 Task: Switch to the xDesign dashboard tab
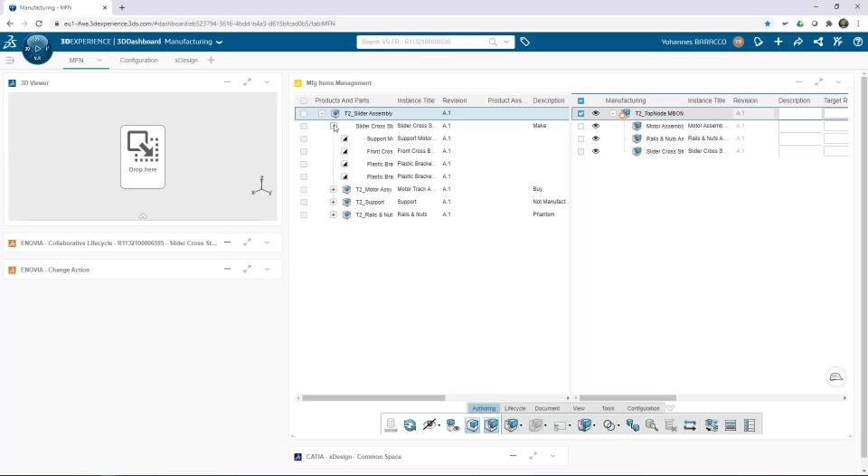[x=186, y=61]
